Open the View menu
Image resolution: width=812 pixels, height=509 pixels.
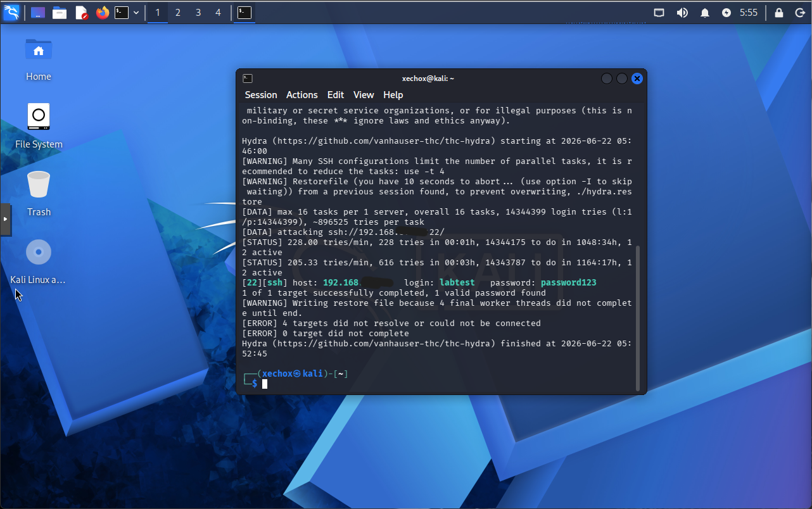pos(364,95)
